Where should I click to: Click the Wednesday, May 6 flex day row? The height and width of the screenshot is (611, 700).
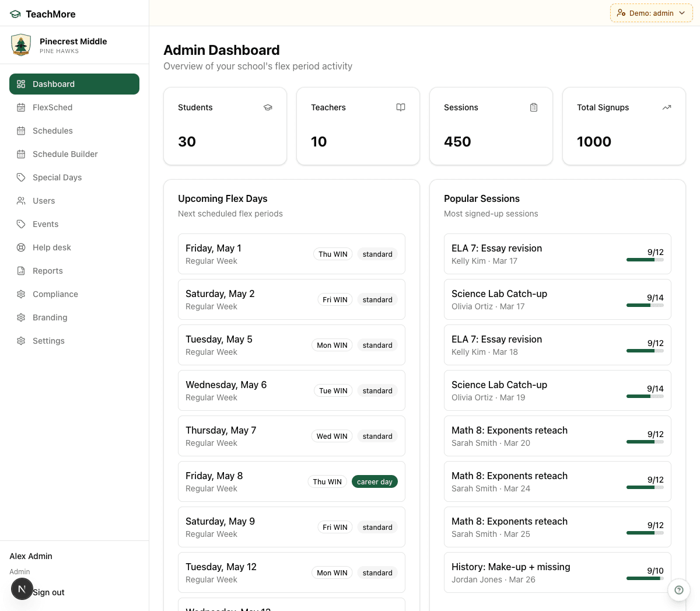[292, 390]
